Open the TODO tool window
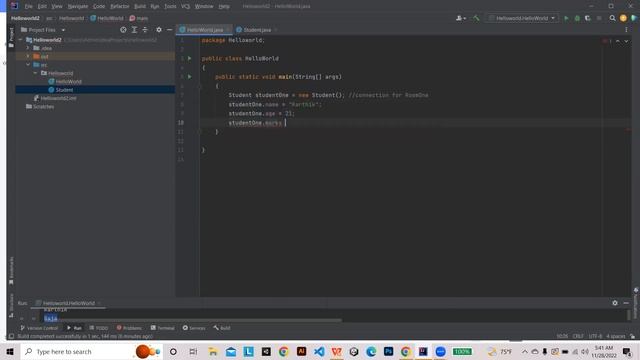Viewport: 640px width, 360px height. [x=98, y=328]
